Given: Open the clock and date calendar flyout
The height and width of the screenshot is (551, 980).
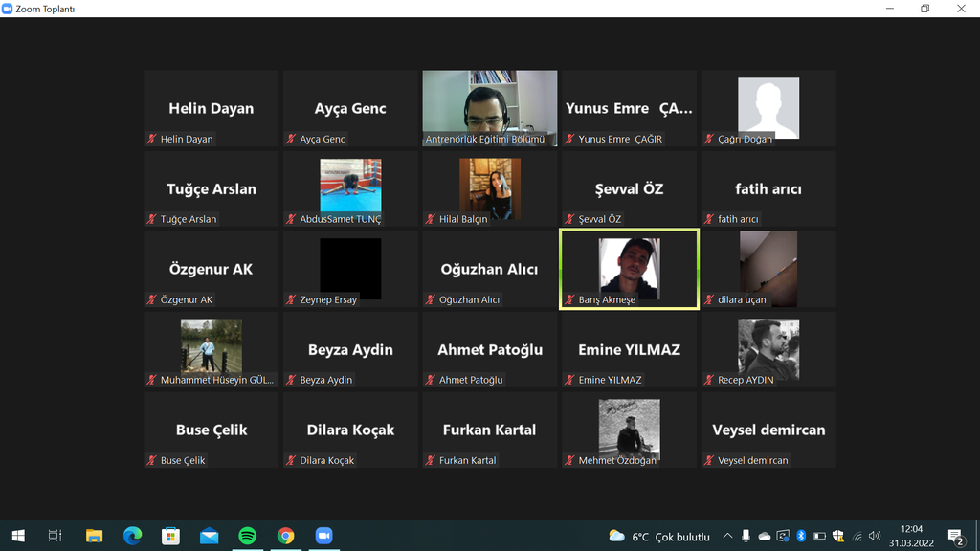Looking at the screenshot, I should pos(911,536).
